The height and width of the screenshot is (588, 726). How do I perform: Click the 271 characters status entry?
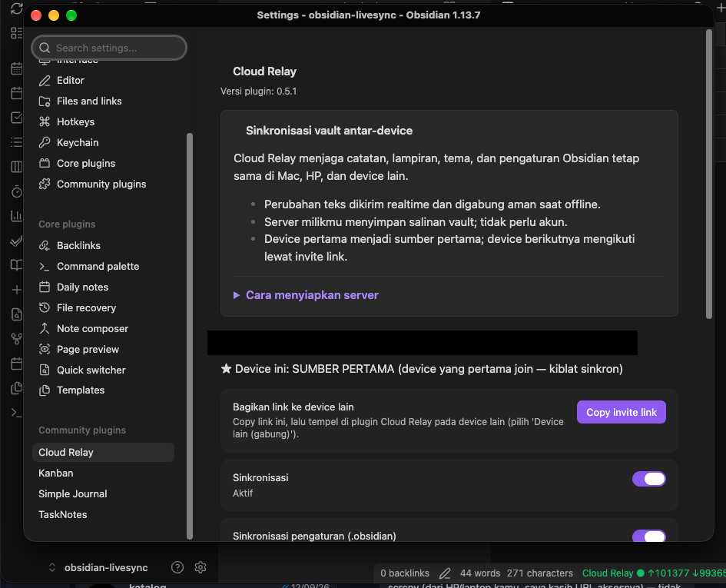[x=539, y=573]
